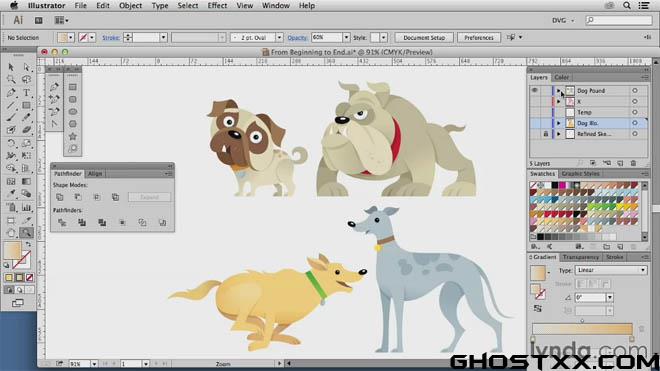Click the gradient slider bar
The image size is (660, 371).
[x=582, y=329]
